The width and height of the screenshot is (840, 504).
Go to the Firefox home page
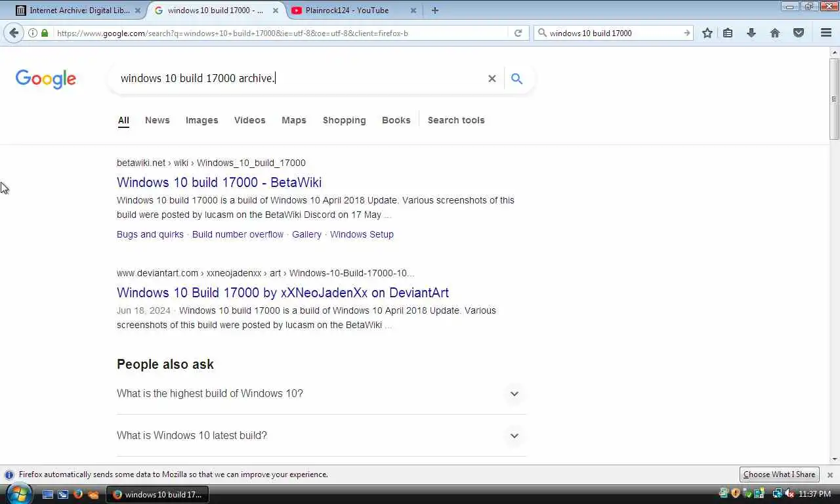pos(775,33)
